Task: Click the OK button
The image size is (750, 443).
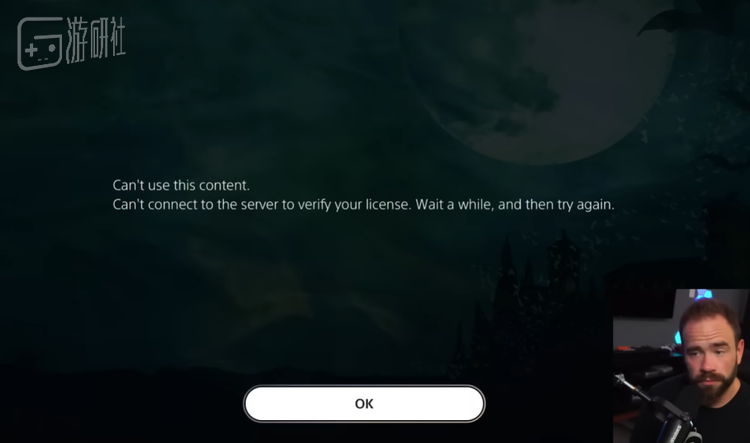Action: coord(364,404)
